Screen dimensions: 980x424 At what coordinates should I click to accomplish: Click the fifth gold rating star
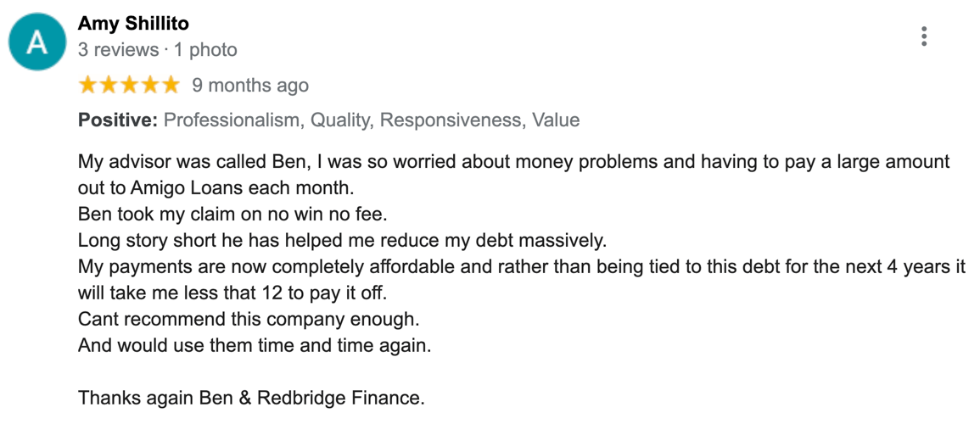[x=170, y=85]
